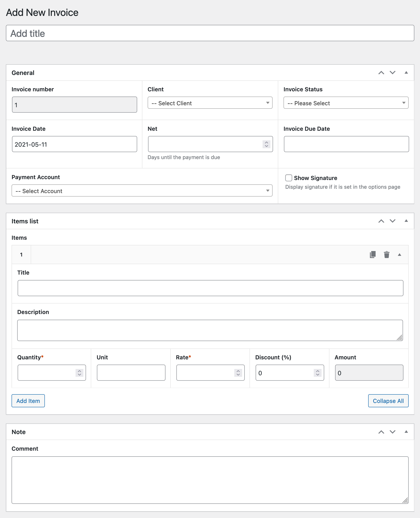The width and height of the screenshot is (420, 518).
Task: Click the Show Signature label
Action: [x=315, y=178]
